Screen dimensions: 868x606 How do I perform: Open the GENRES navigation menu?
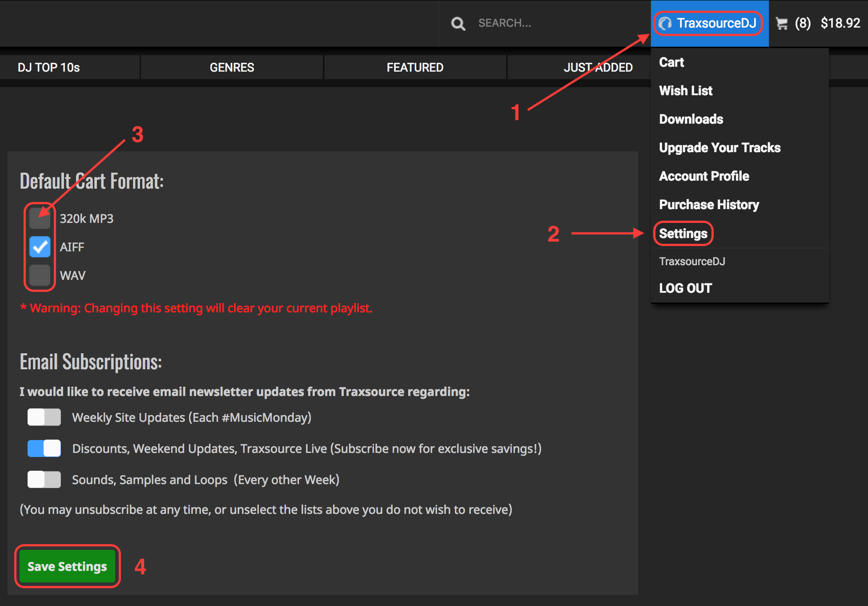tap(232, 67)
